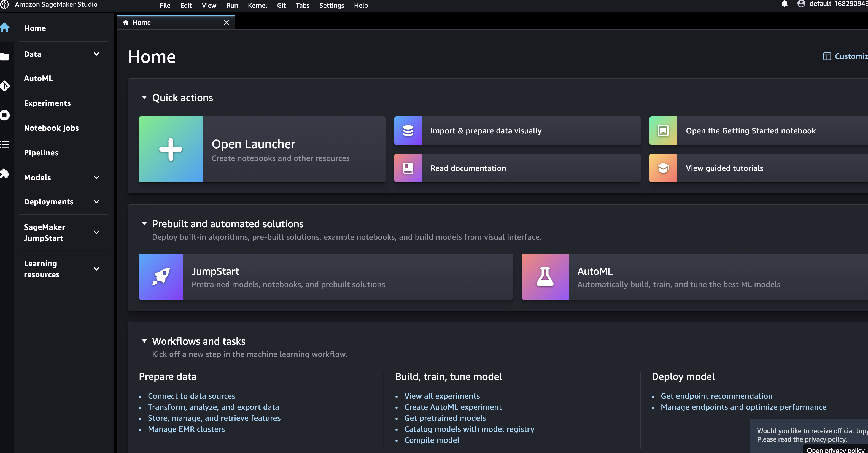Screen dimensions: 868x453
Task: Click the Home icon in left sidebar
Action: (x=5, y=28)
